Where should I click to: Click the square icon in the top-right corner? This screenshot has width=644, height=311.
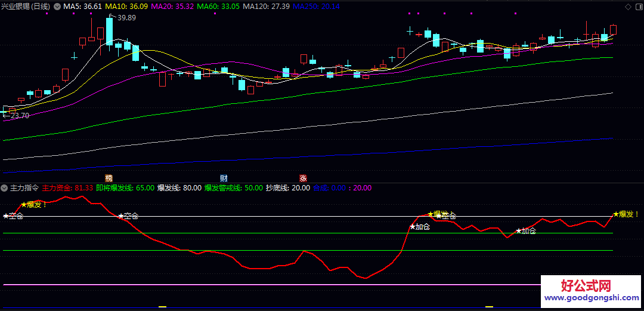(x=637, y=6)
